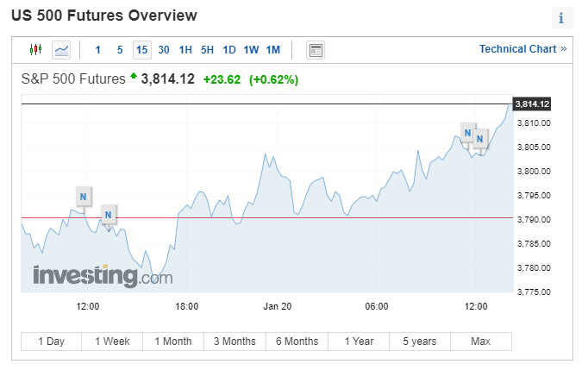This screenshot has width=588, height=370.
Task: Show the Max range
Action: [x=481, y=342]
